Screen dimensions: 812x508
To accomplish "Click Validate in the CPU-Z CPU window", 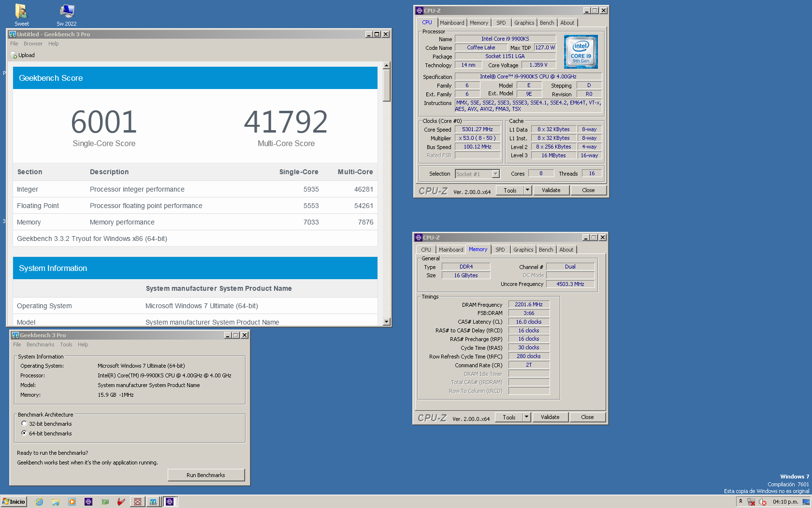I will [551, 190].
